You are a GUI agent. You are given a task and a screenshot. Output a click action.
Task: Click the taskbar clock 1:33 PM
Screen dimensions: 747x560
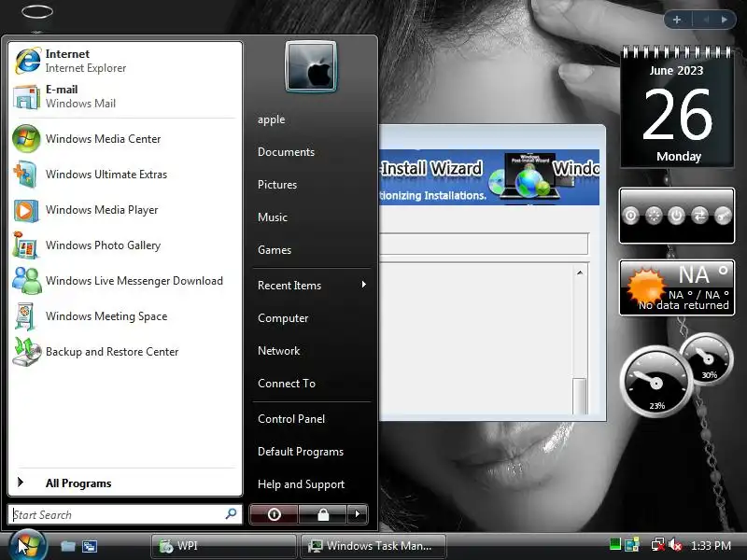click(x=711, y=546)
